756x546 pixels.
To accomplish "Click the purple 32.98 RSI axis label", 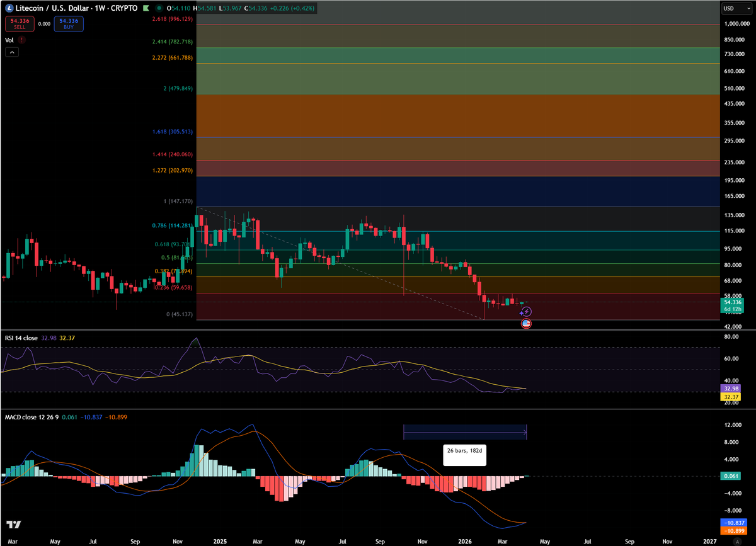I will [730, 389].
